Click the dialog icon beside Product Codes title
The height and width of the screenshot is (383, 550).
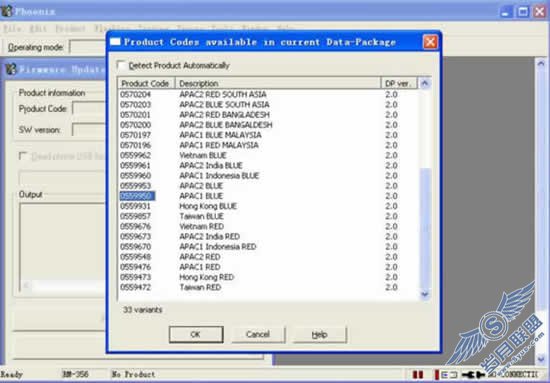(x=115, y=42)
